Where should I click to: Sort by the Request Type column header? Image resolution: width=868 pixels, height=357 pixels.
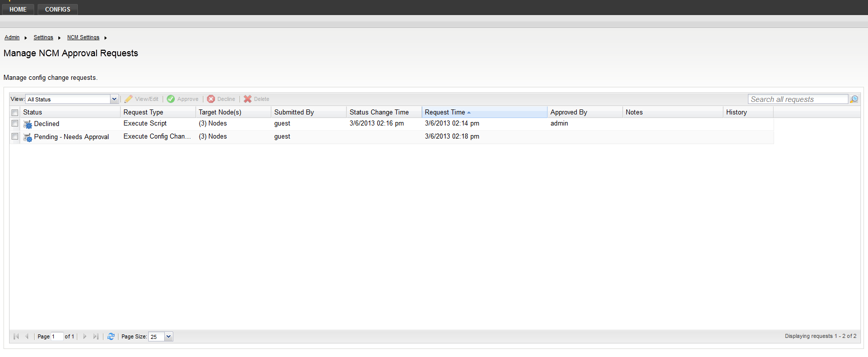(158, 112)
